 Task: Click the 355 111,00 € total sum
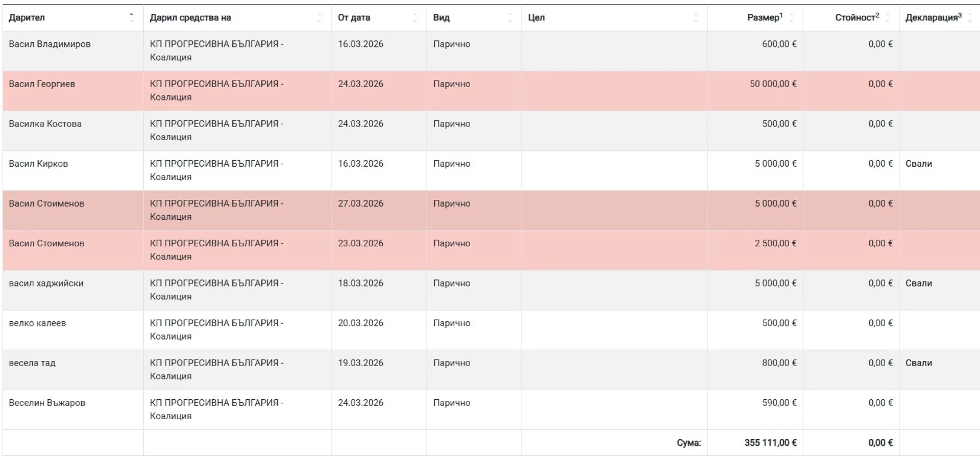tap(770, 443)
